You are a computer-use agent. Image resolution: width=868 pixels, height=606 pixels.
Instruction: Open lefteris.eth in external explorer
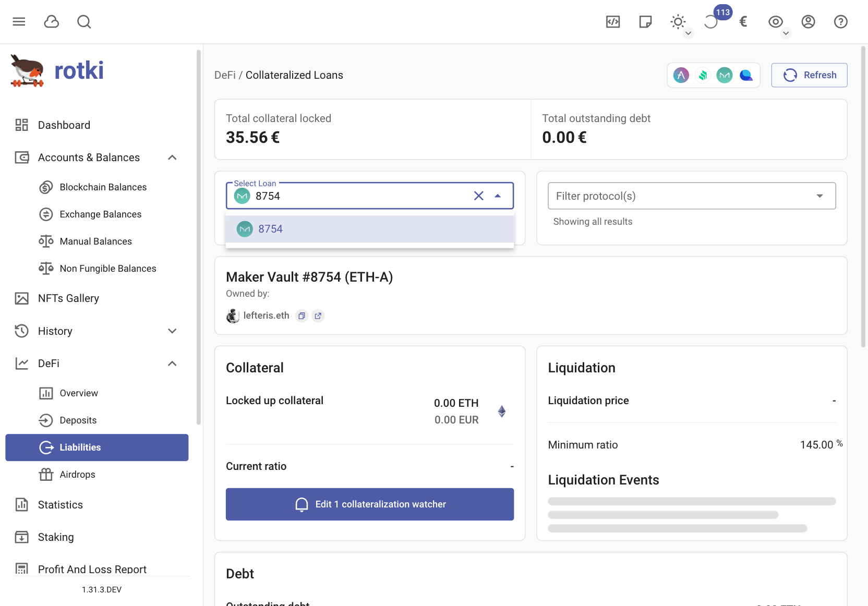click(x=318, y=316)
